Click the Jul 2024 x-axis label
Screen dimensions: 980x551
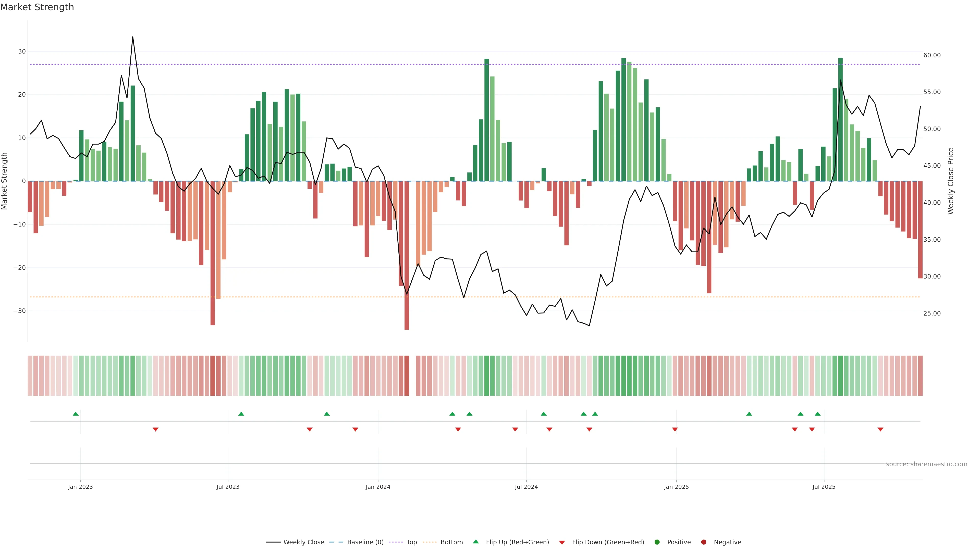tap(526, 487)
